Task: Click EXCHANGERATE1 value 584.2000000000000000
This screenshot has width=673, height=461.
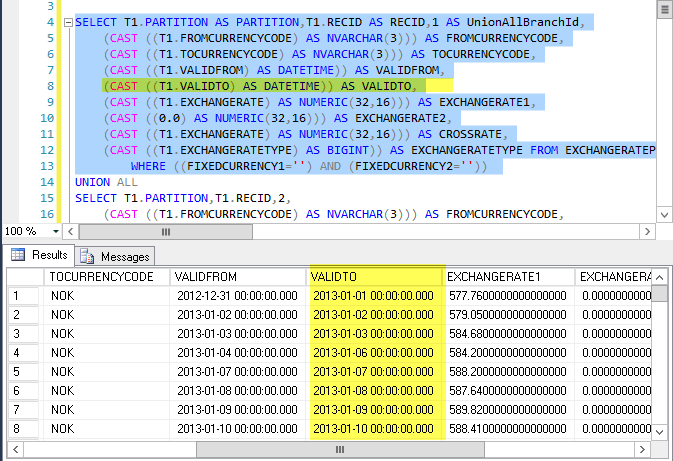Action: [x=508, y=353]
